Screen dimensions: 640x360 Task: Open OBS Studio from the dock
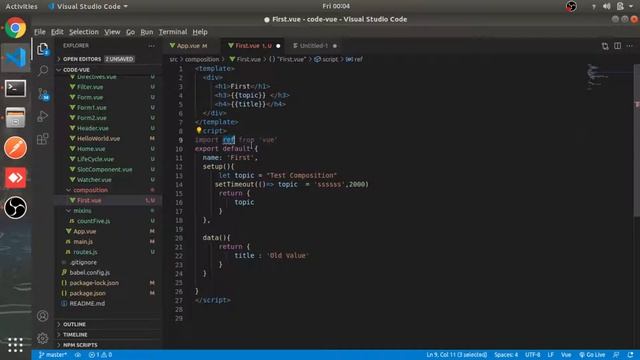(16, 207)
